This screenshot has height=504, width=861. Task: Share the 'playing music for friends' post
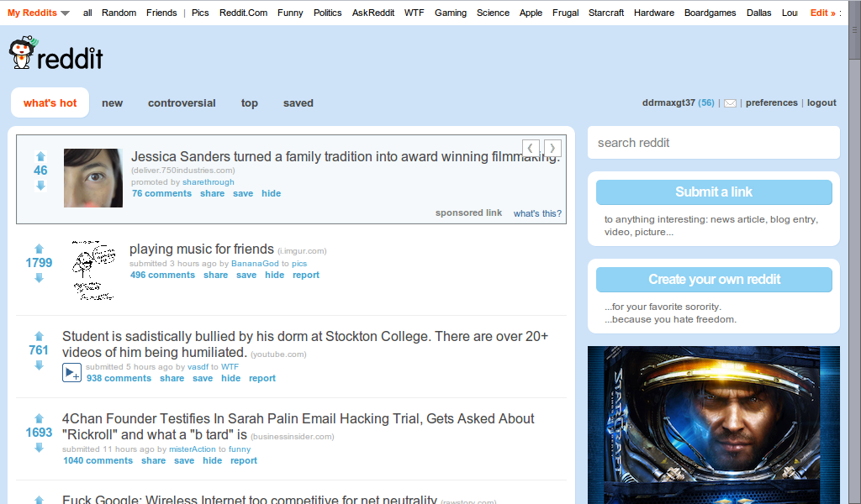(215, 275)
